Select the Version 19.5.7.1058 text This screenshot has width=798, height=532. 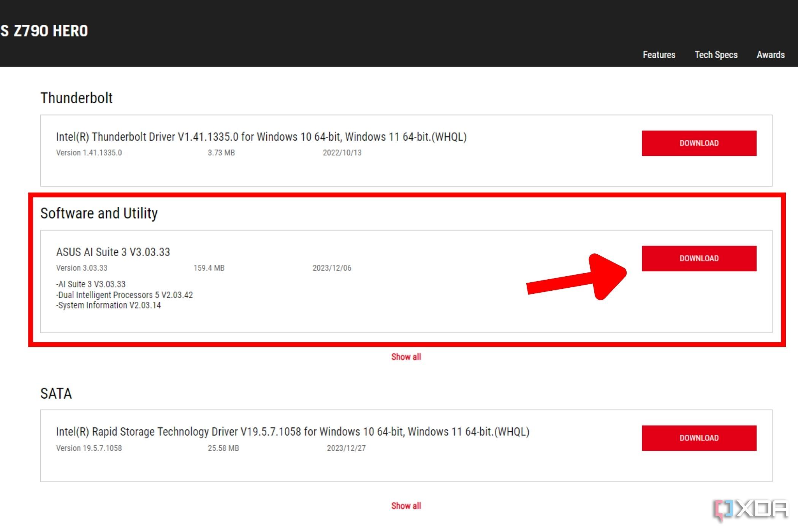[x=89, y=448]
